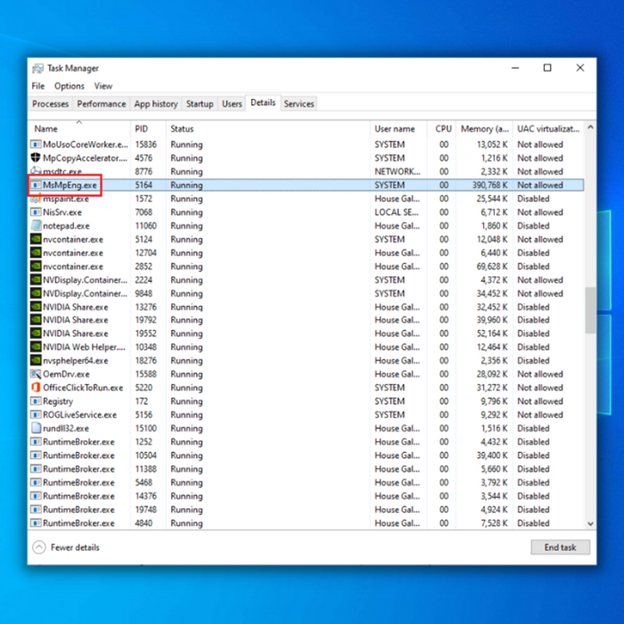Click the NVDisplay.Container icon with PID 9848
624x624 pixels.
pos(36,293)
